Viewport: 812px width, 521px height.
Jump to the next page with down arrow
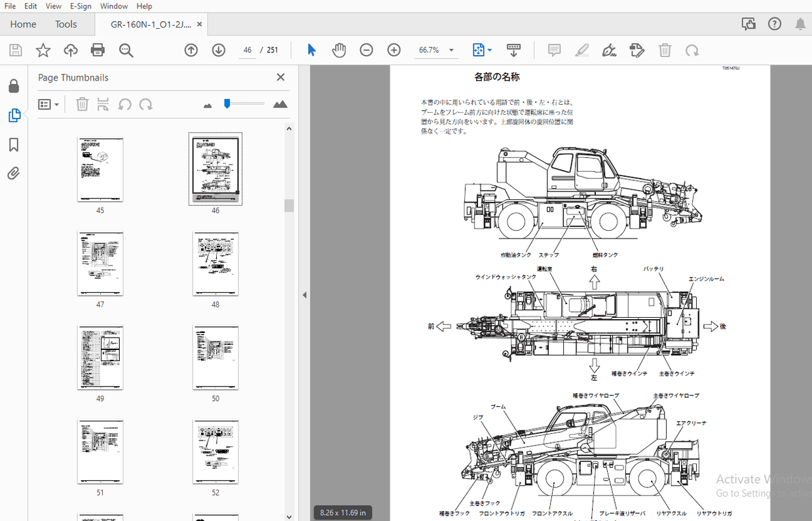pos(218,49)
